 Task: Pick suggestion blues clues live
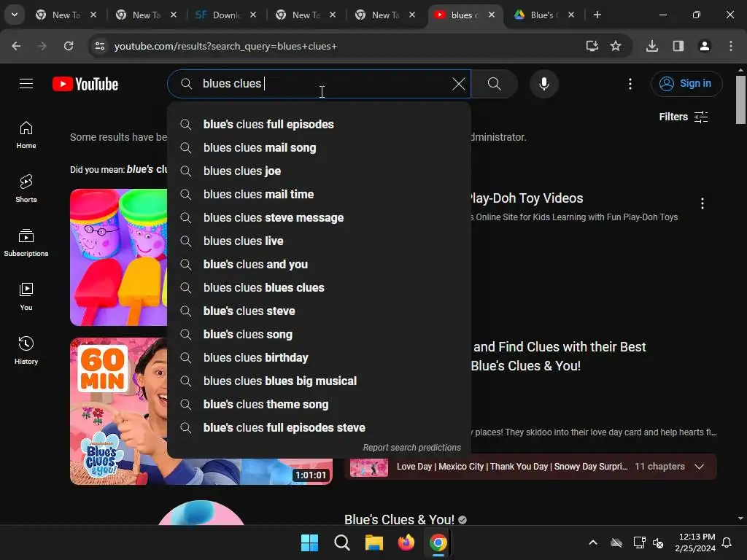319,241
